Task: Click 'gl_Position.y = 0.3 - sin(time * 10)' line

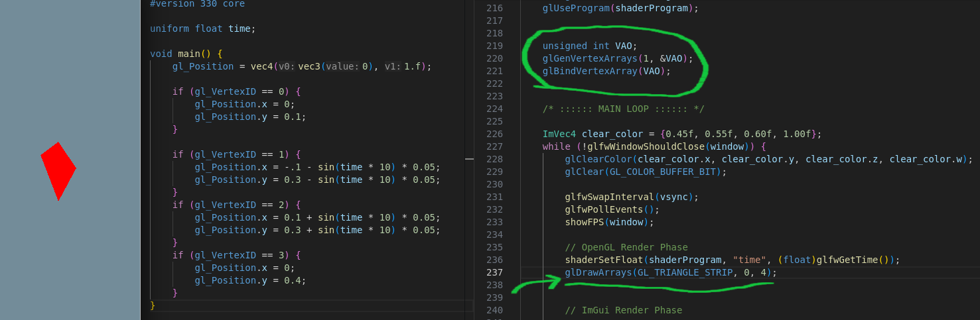Action: (317, 180)
